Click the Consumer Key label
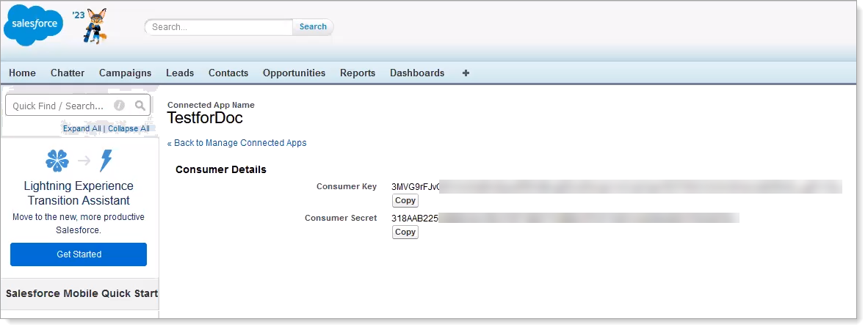The image size is (868, 330). (x=347, y=186)
